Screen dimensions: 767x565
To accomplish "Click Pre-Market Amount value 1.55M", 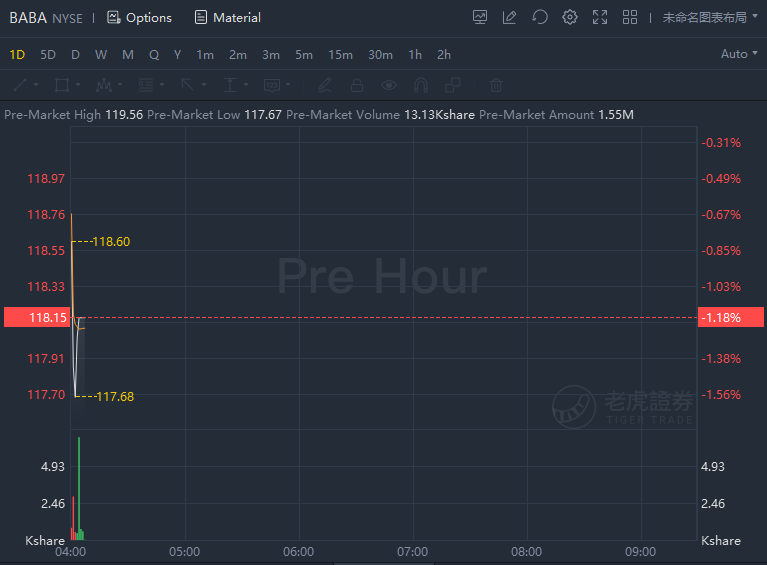I will [x=616, y=115].
